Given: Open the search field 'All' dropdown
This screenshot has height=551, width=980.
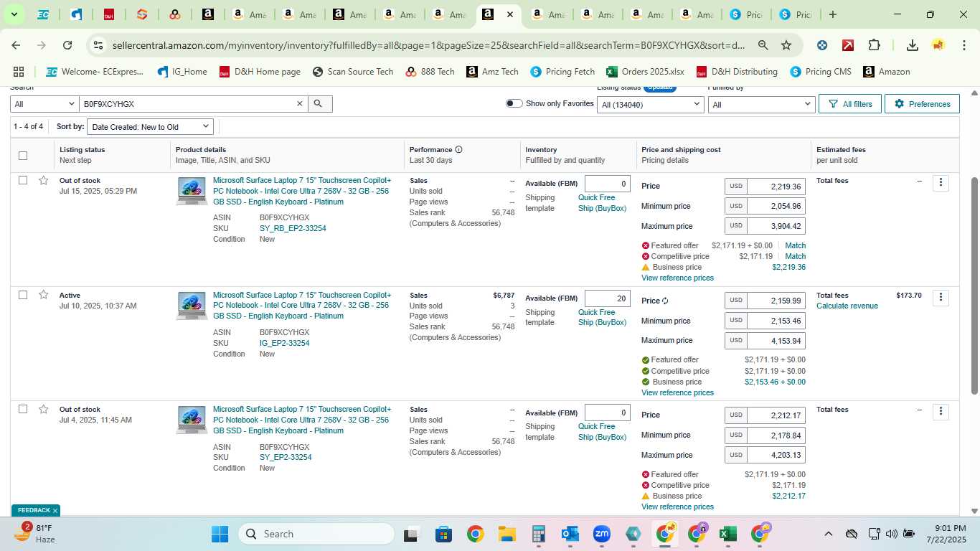Looking at the screenshot, I should point(44,104).
